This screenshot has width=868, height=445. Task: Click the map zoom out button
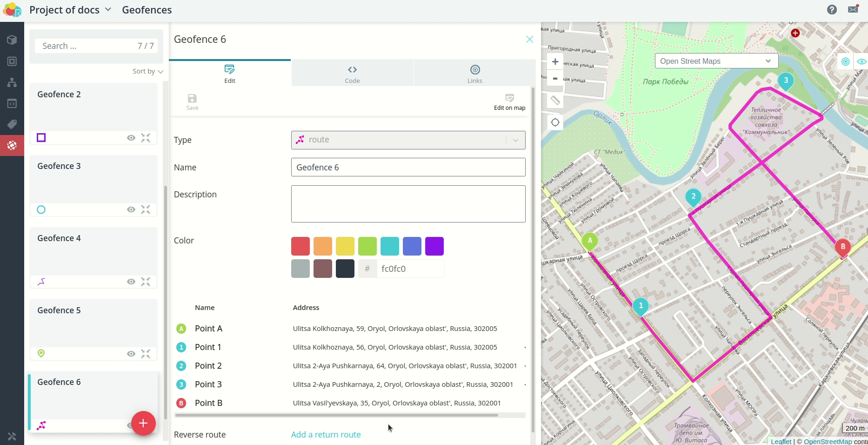pyautogui.click(x=555, y=79)
